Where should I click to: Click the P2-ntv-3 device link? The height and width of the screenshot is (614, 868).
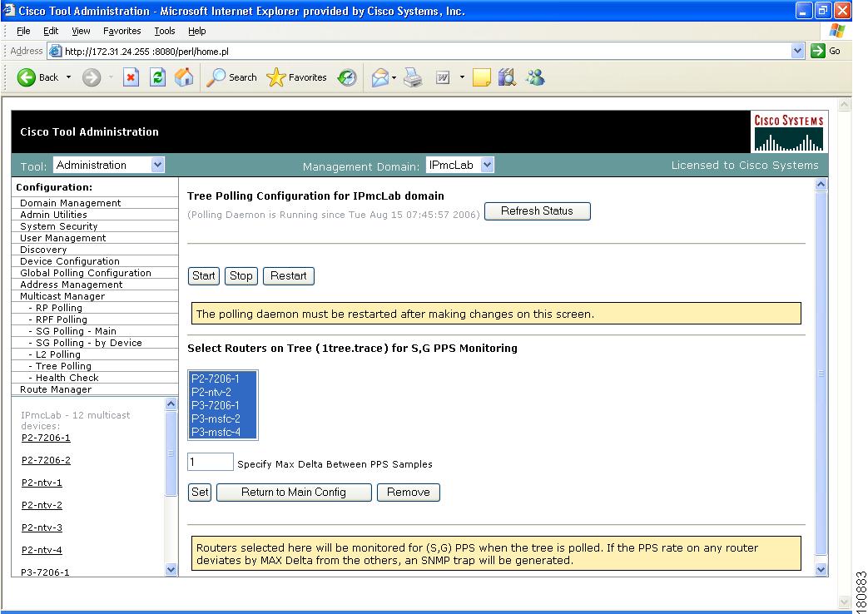42,527
